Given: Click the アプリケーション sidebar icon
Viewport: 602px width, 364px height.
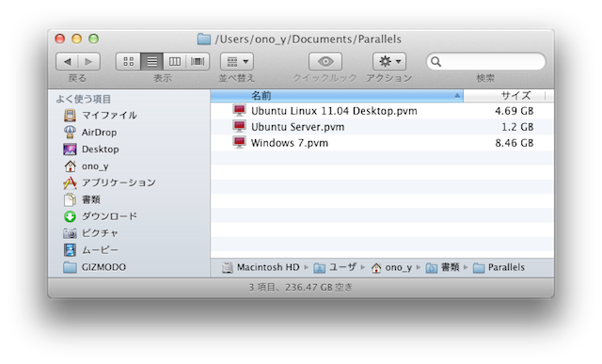Looking at the screenshot, I should point(70,182).
